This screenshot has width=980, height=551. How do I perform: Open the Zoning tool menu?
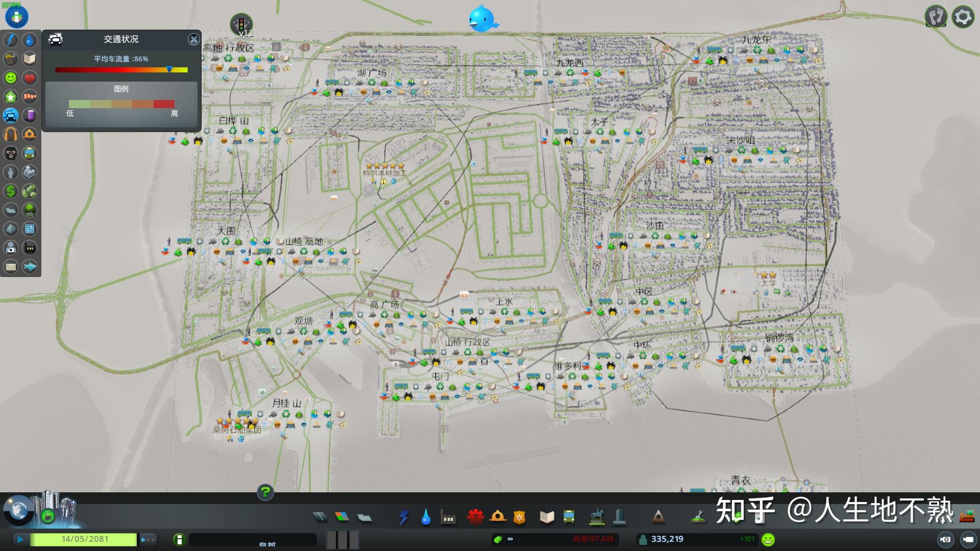pos(342,517)
